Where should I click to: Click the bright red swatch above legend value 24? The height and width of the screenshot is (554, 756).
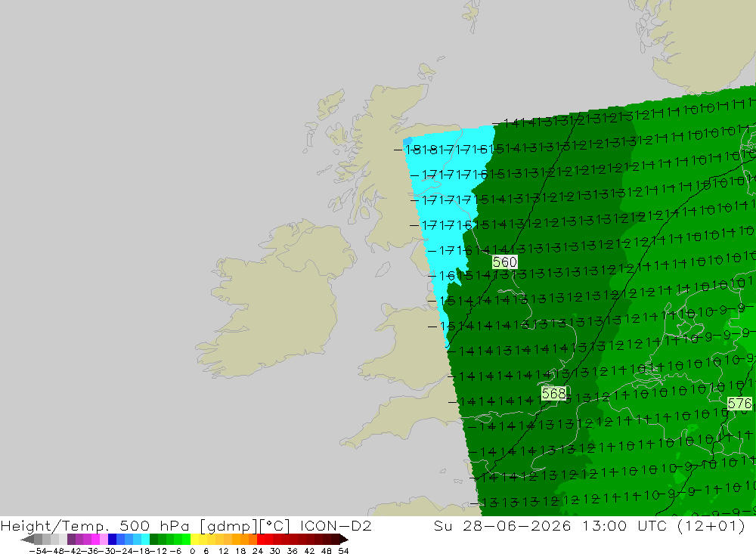tap(261, 539)
